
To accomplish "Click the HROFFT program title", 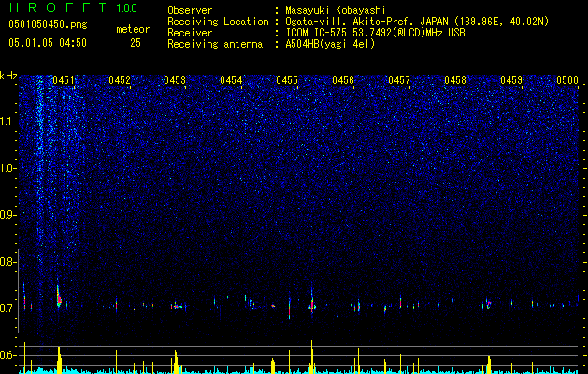I will [x=58, y=7].
